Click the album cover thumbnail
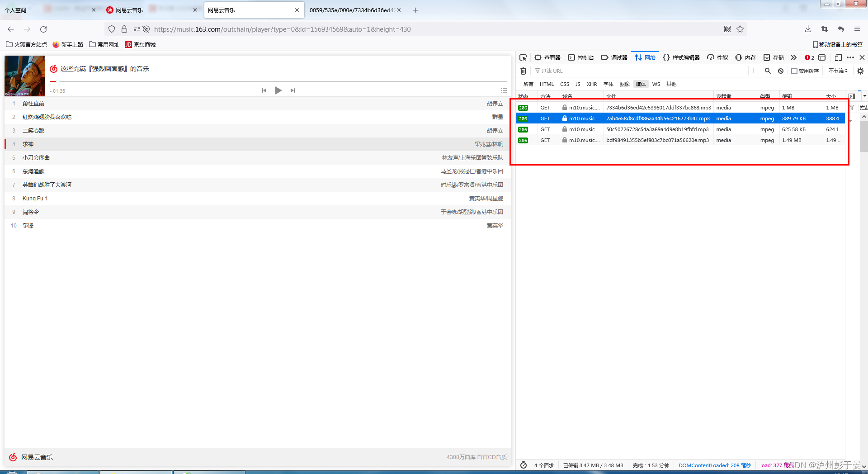The image size is (868, 474). point(25,76)
